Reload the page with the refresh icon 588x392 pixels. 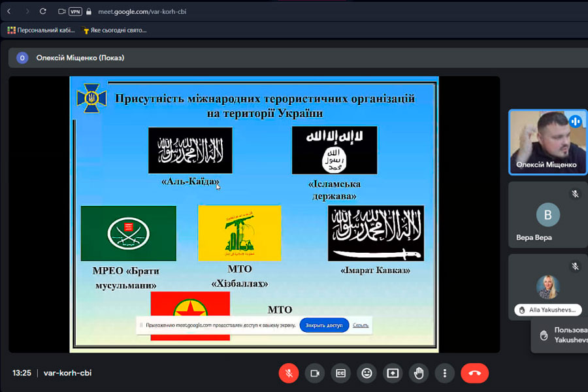43,11
